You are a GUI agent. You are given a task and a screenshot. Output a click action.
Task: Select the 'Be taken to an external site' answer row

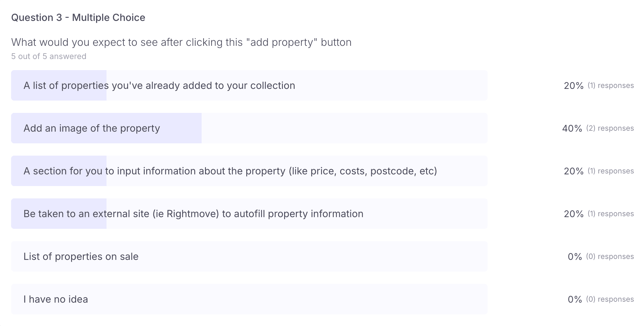(249, 213)
